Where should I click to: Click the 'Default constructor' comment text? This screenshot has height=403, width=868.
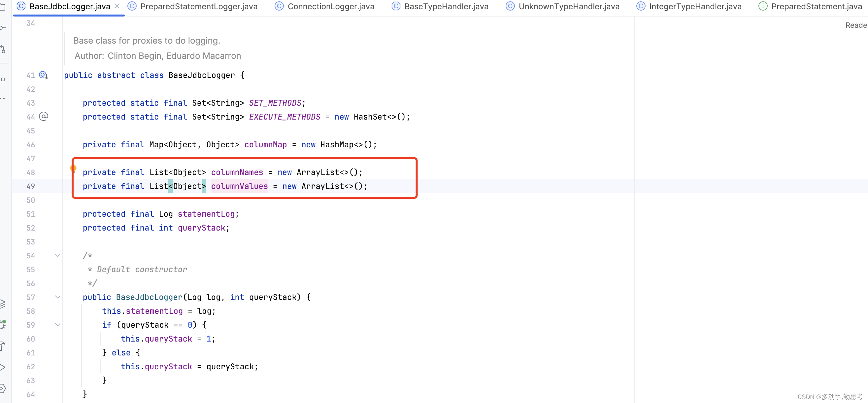(x=142, y=269)
